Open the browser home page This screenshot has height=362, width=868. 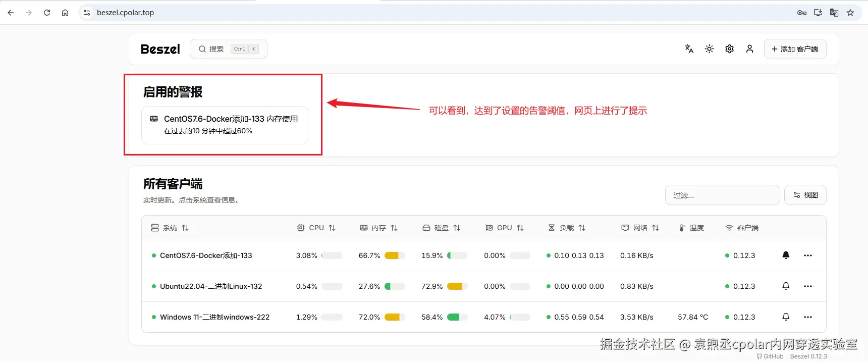pyautogui.click(x=65, y=13)
